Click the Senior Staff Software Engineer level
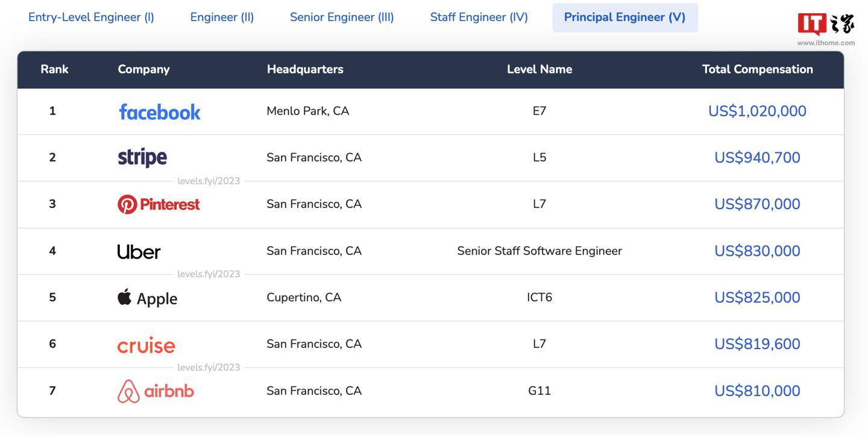Image resolution: width=868 pixels, height=436 pixels. coord(539,251)
